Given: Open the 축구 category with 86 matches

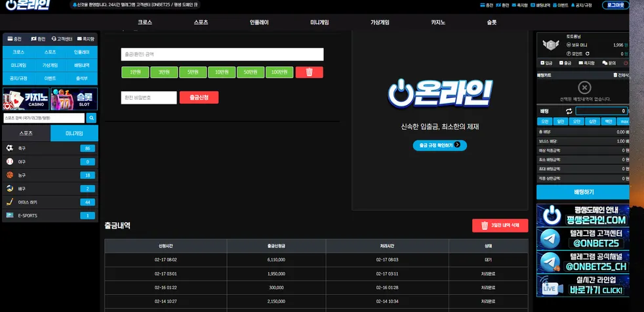Looking at the screenshot, I should click(50, 148).
